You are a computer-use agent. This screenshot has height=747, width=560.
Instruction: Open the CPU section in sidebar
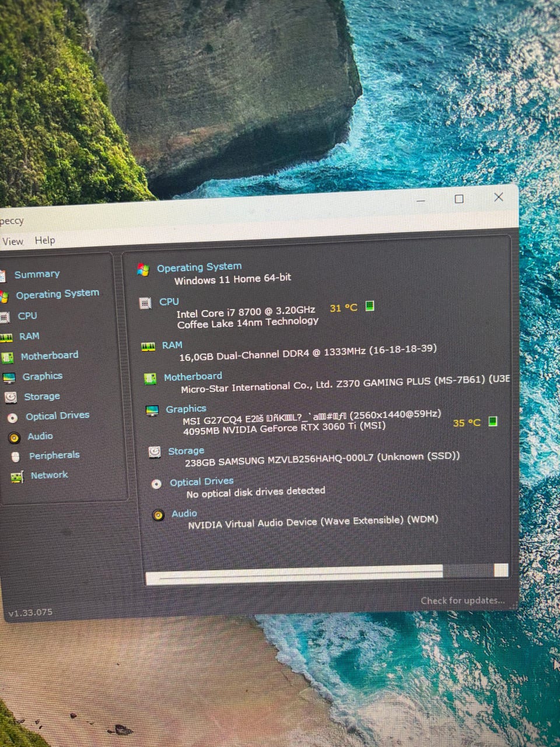pyautogui.click(x=27, y=316)
